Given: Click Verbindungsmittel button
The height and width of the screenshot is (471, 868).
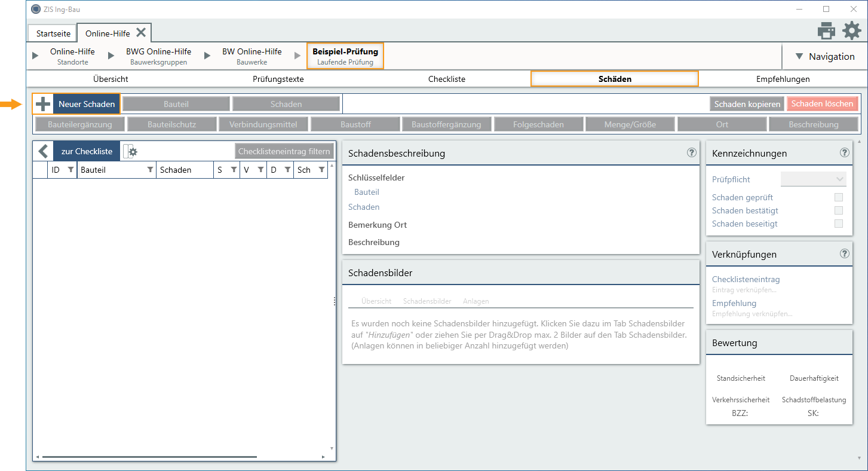Looking at the screenshot, I should point(263,124).
